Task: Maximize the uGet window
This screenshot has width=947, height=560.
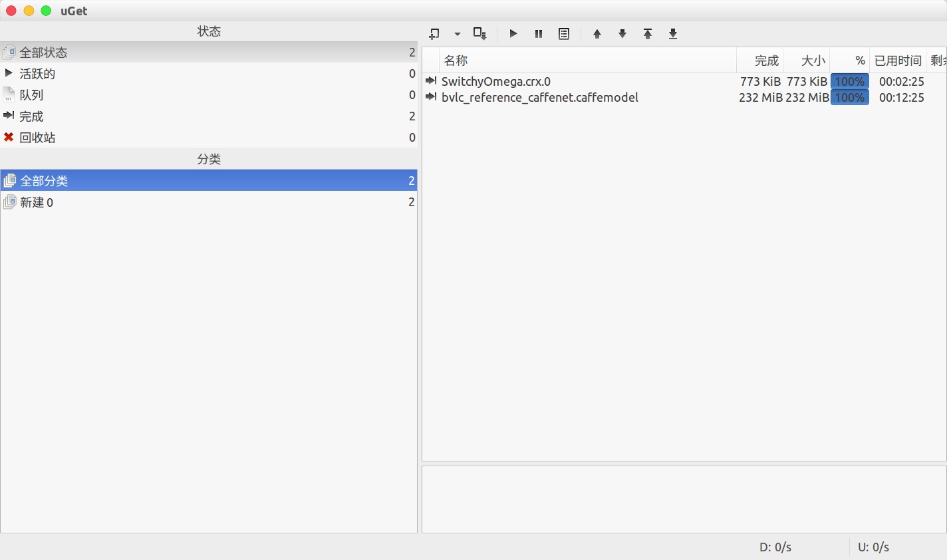Action: tap(46, 11)
